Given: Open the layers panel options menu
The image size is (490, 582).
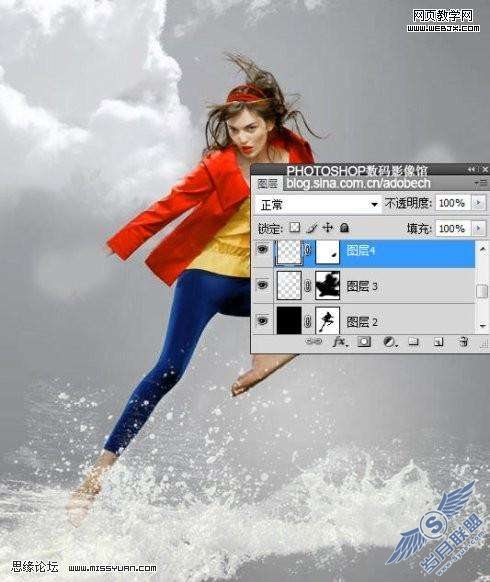Looking at the screenshot, I should click(x=481, y=183).
